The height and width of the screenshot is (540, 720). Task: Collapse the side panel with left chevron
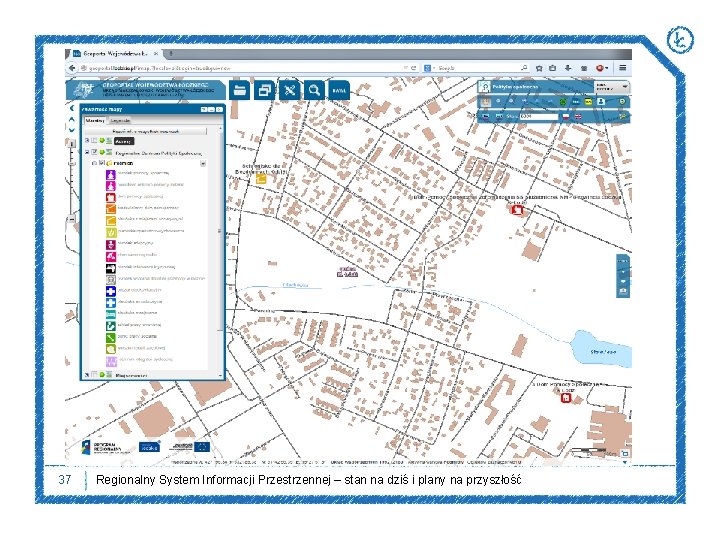tap(72, 109)
